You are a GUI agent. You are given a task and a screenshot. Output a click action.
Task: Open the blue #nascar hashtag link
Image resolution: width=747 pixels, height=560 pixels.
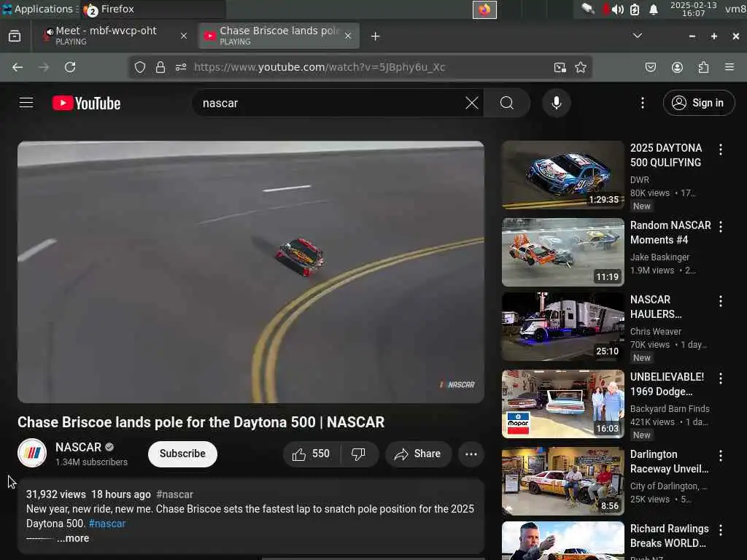(107, 524)
